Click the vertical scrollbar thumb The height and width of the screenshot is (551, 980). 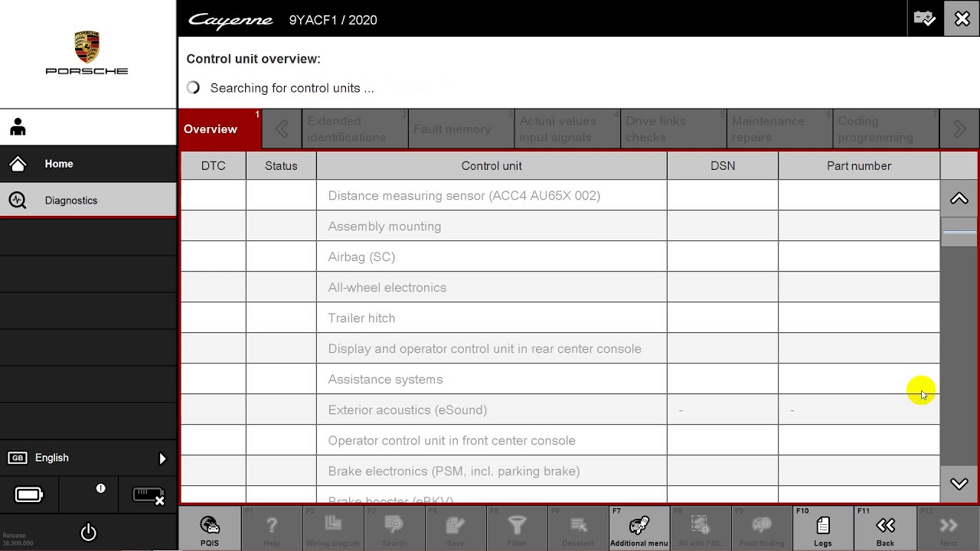tap(959, 232)
